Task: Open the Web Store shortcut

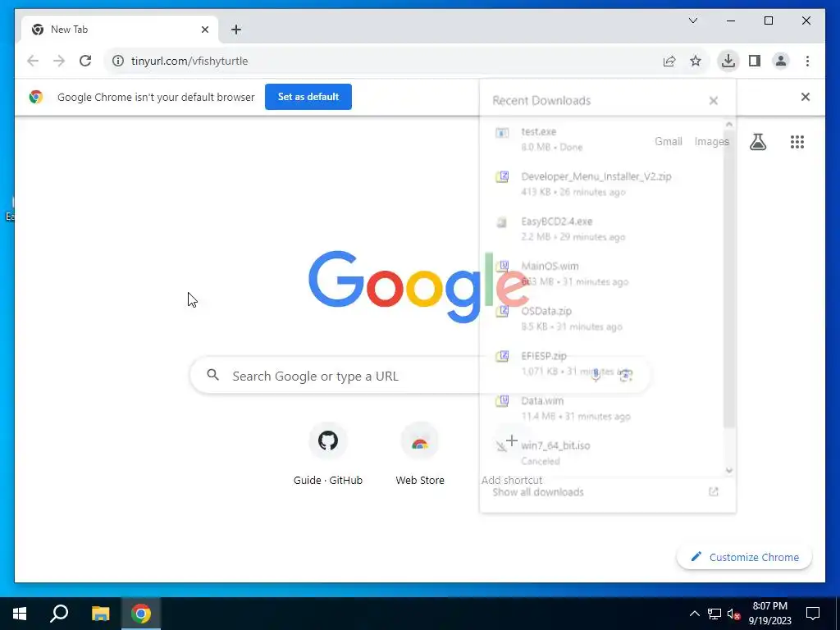Action: [x=420, y=454]
